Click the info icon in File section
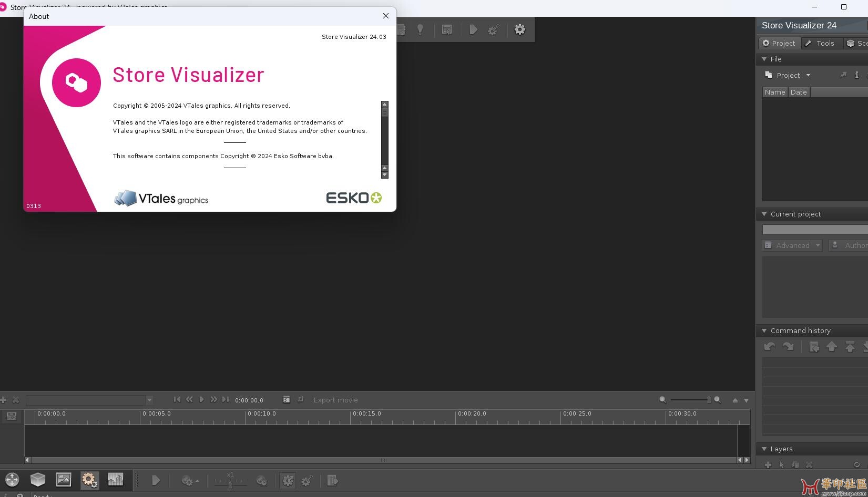This screenshot has height=497, width=868. pos(856,75)
